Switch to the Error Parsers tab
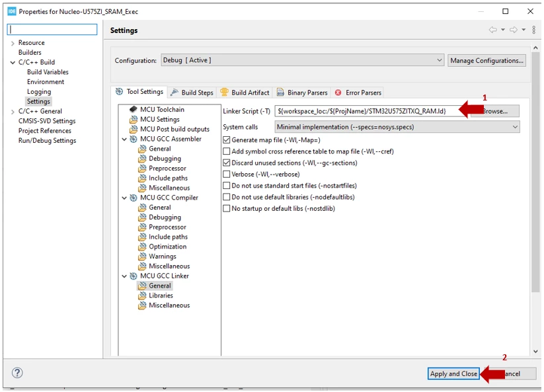Screen dimensions: 544x392 click(358, 93)
